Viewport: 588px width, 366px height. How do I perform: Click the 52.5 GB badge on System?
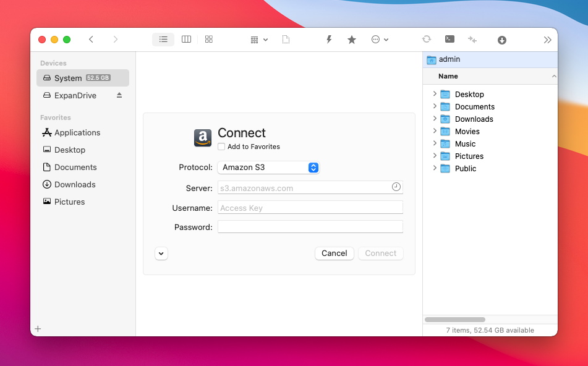pyautogui.click(x=98, y=78)
